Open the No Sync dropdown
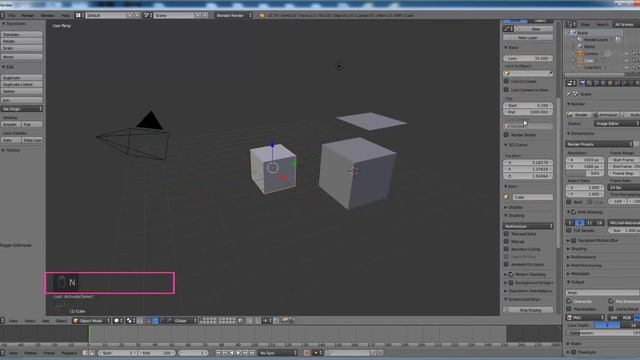 click(278, 353)
